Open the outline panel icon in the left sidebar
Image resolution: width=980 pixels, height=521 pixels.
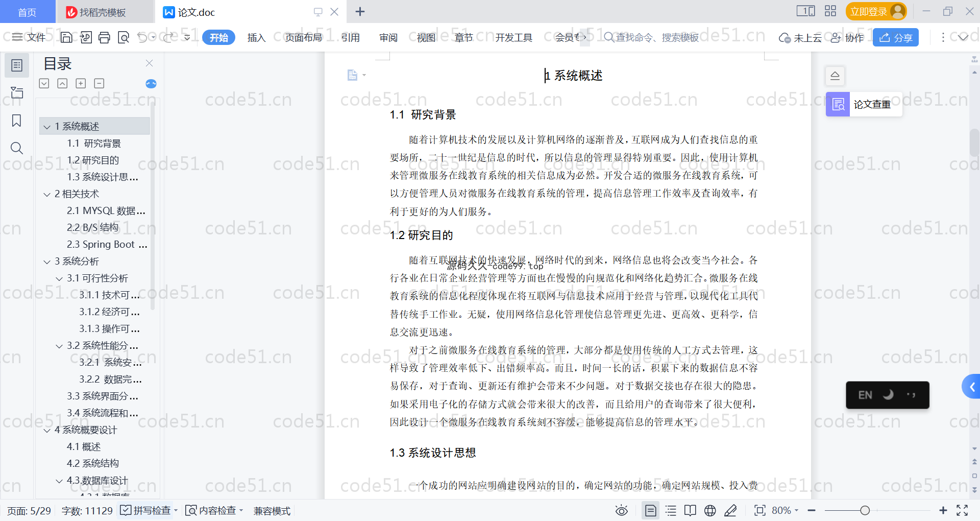(x=17, y=65)
